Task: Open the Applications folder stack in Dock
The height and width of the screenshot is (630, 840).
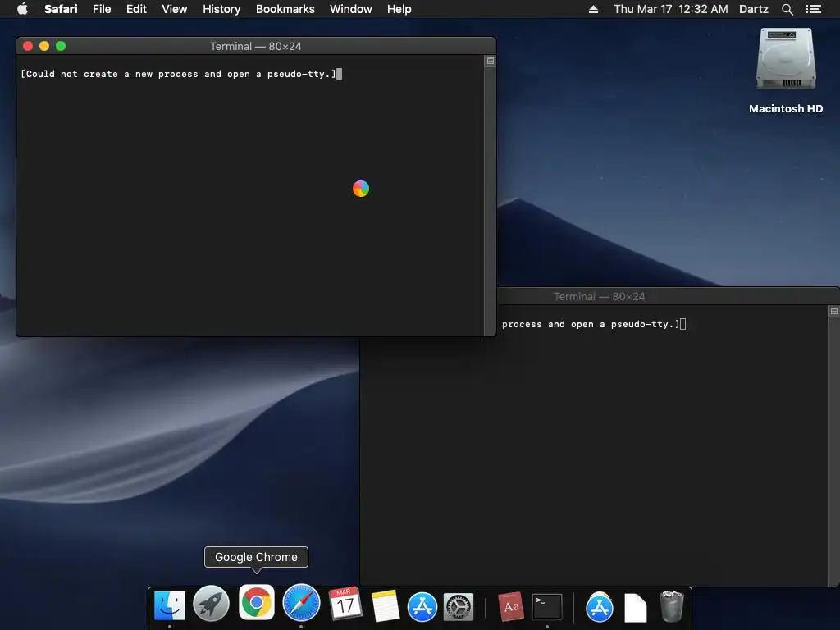Action: pos(599,607)
